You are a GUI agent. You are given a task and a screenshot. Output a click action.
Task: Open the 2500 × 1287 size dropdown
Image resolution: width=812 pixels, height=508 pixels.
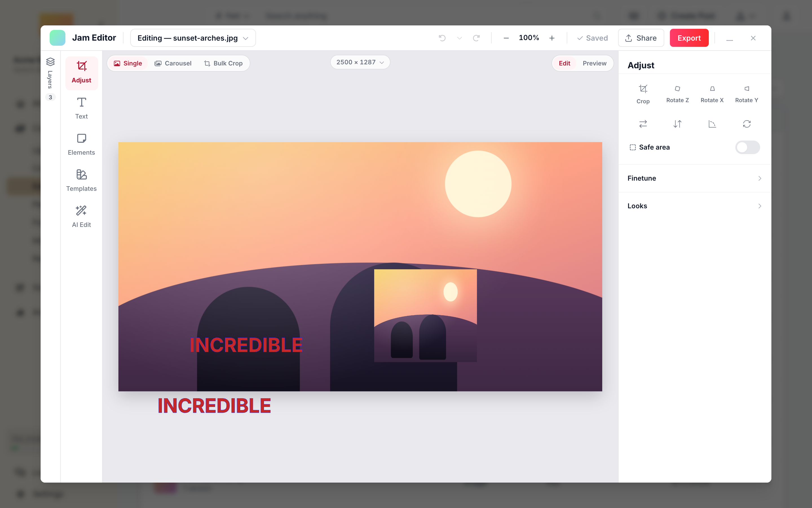coord(360,62)
